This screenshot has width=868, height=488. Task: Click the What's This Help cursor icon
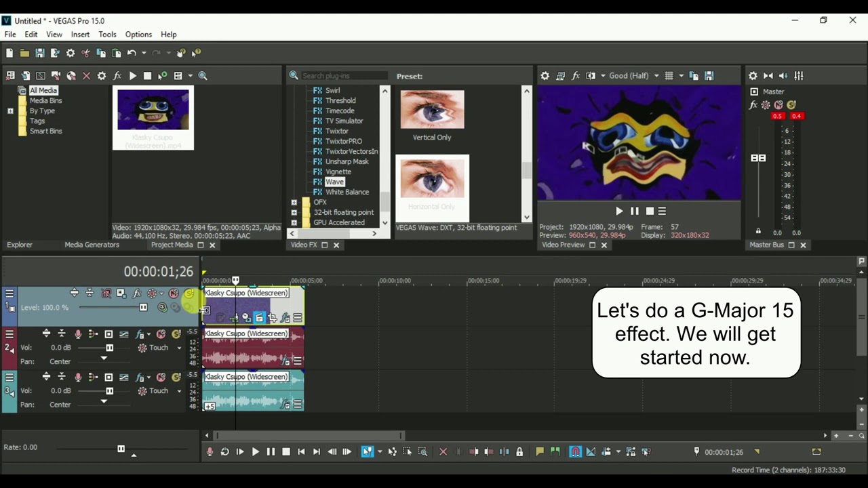click(196, 53)
